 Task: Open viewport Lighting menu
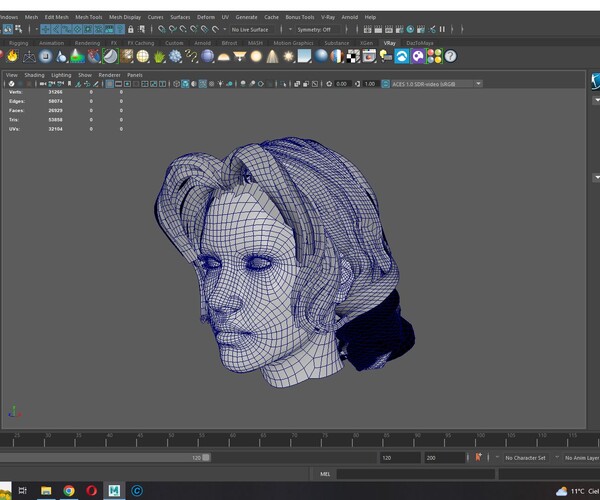point(61,75)
